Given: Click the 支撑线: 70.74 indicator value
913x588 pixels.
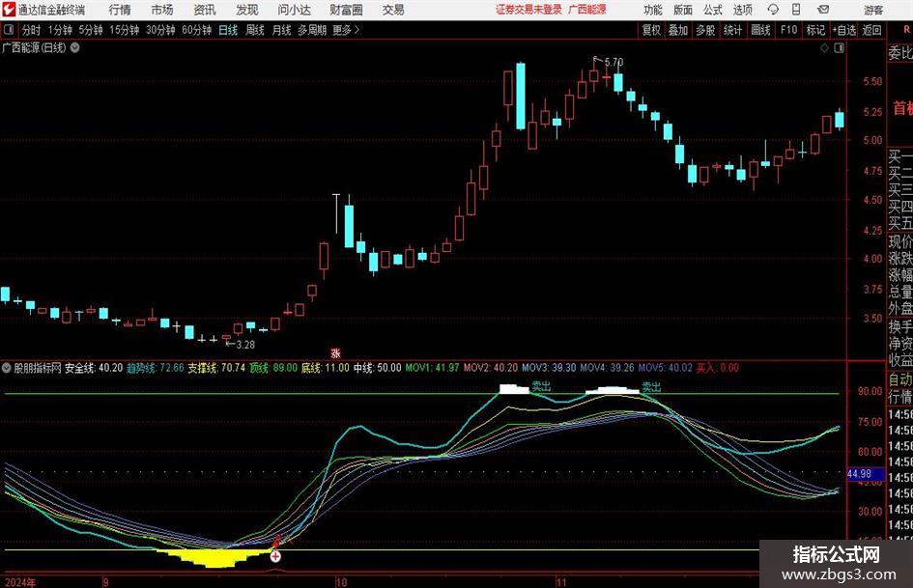Looking at the screenshot, I should pos(216,368).
